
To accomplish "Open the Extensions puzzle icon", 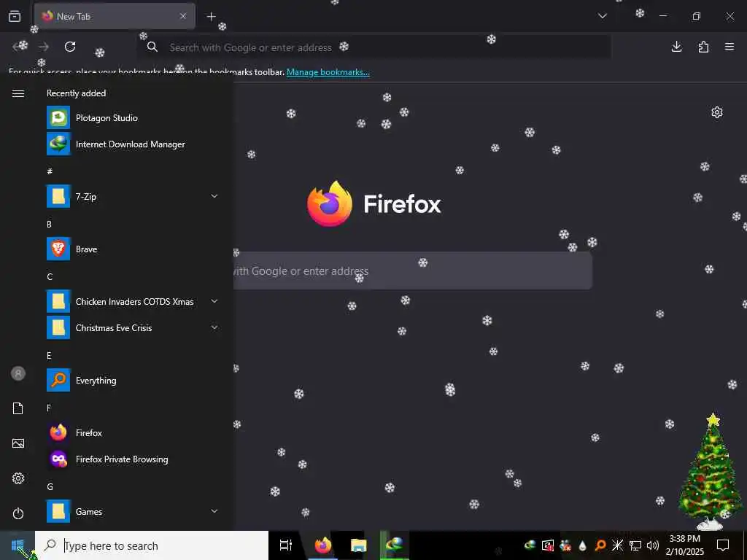I will click(x=703, y=47).
